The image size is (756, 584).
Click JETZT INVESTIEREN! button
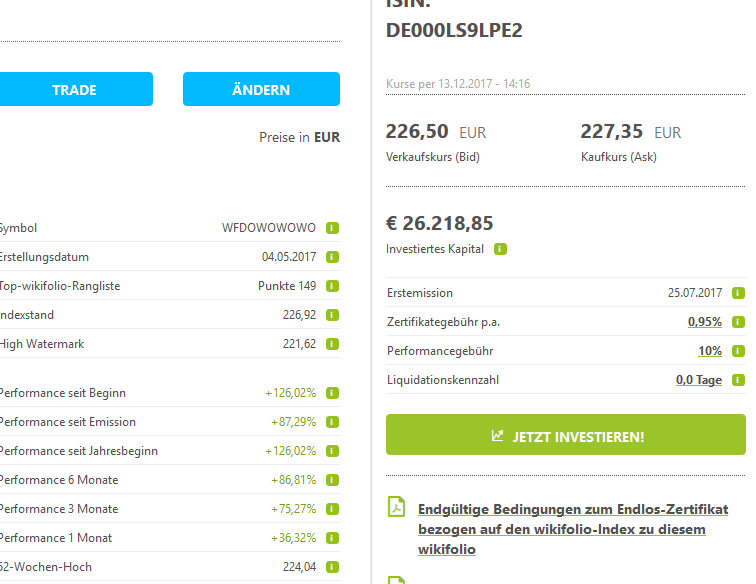[x=566, y=436]
